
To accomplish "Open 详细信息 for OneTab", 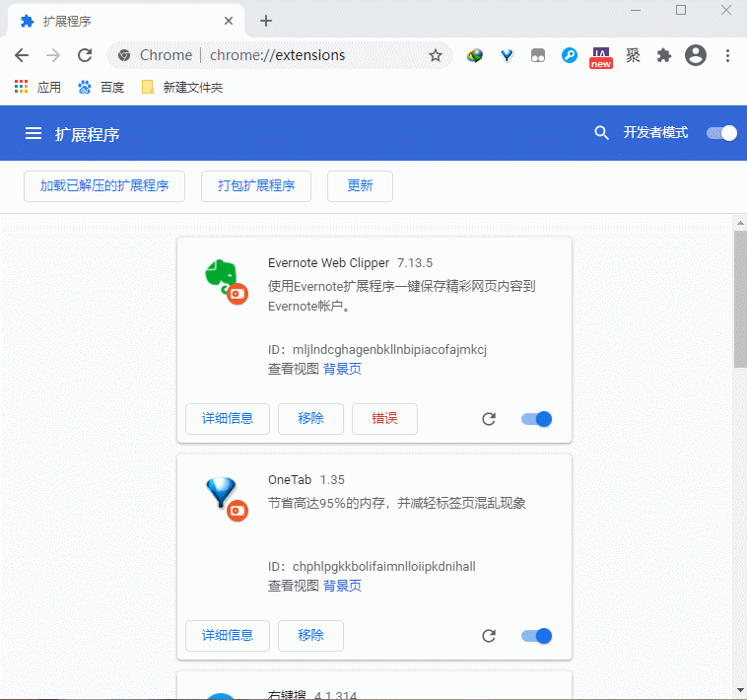I will point(228,636).
